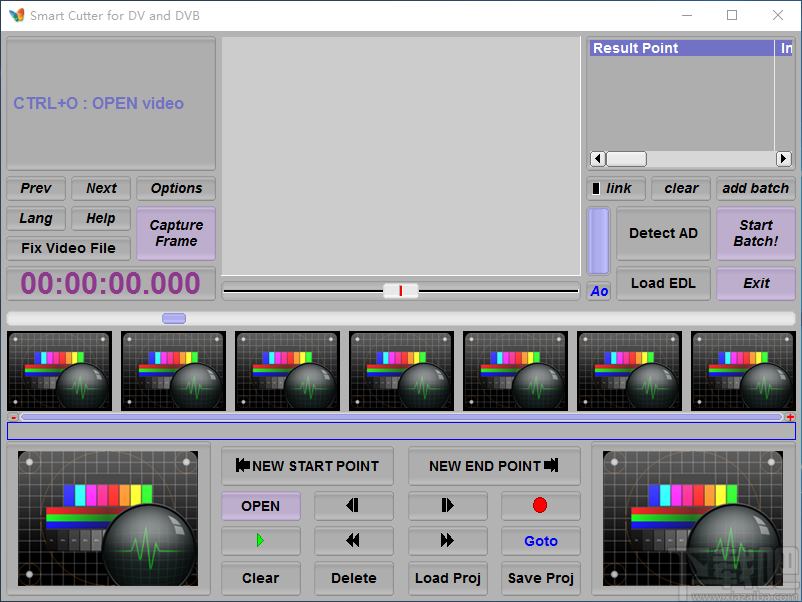Select the third thumbnail in the strip

(287, 371)
